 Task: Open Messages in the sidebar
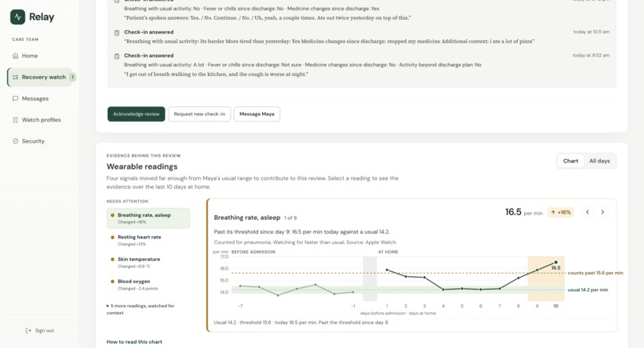(40, 98)
